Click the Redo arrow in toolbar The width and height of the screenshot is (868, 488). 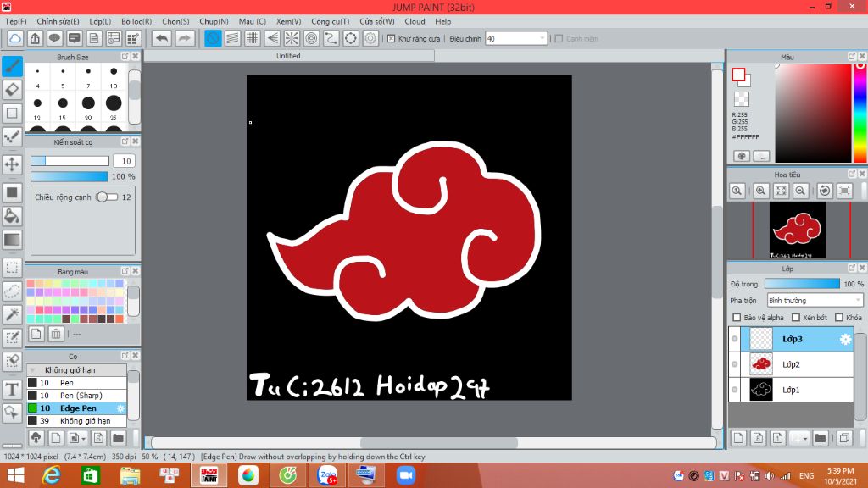(184, 38)
